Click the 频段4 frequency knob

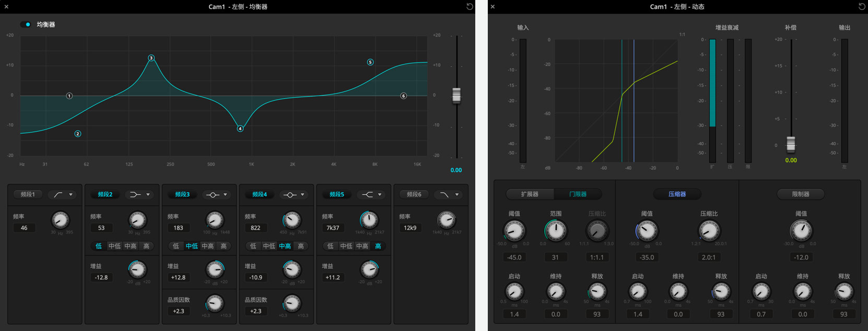[x=292, y=220]
